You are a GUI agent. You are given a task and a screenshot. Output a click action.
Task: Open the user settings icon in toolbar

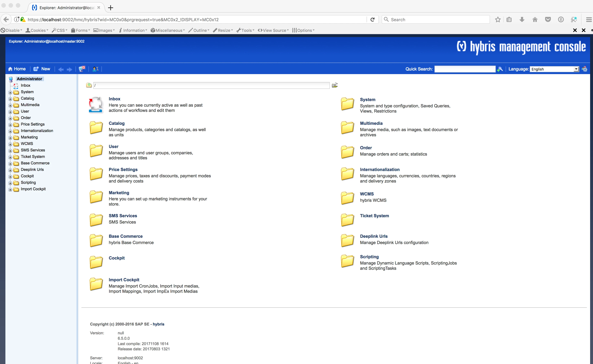point(95,69)
